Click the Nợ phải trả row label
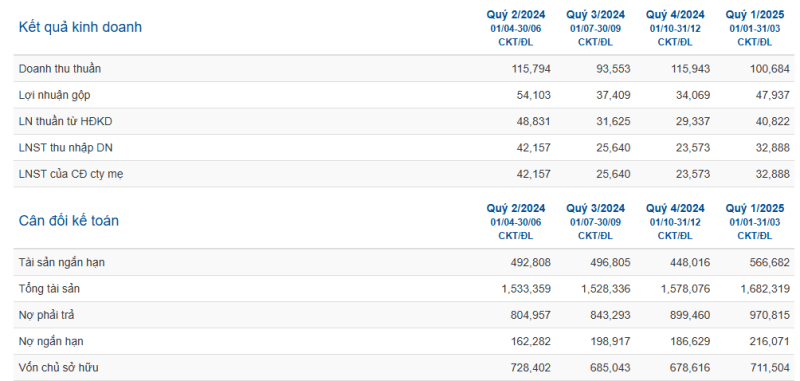 click(x=46, y=315)
